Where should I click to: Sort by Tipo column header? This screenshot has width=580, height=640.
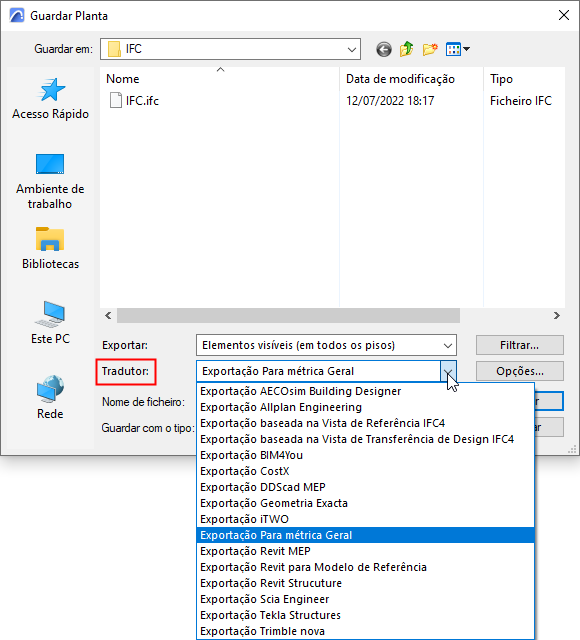[524, 79]
